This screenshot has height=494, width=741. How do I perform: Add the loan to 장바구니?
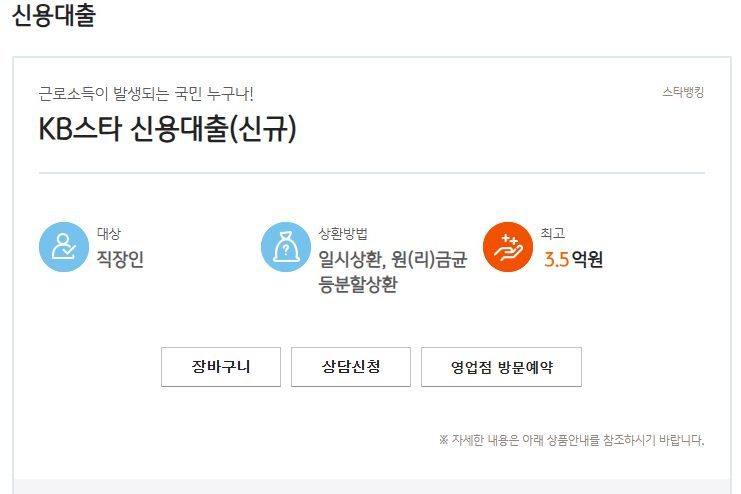(x=221, y=367)
